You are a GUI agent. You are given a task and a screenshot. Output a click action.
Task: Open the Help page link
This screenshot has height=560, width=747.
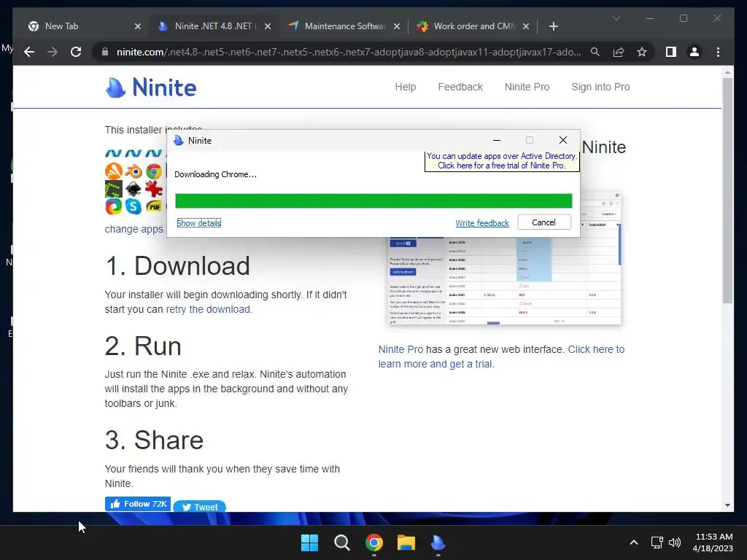406,87
